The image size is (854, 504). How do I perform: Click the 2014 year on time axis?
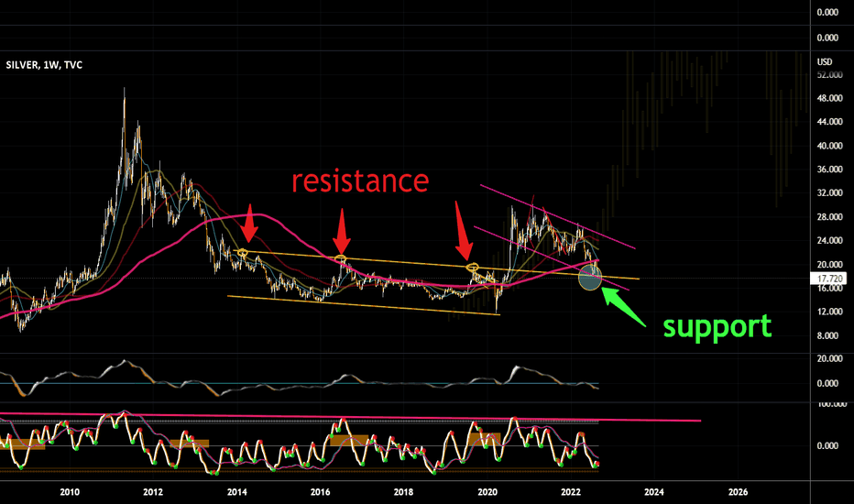(237, 492)
